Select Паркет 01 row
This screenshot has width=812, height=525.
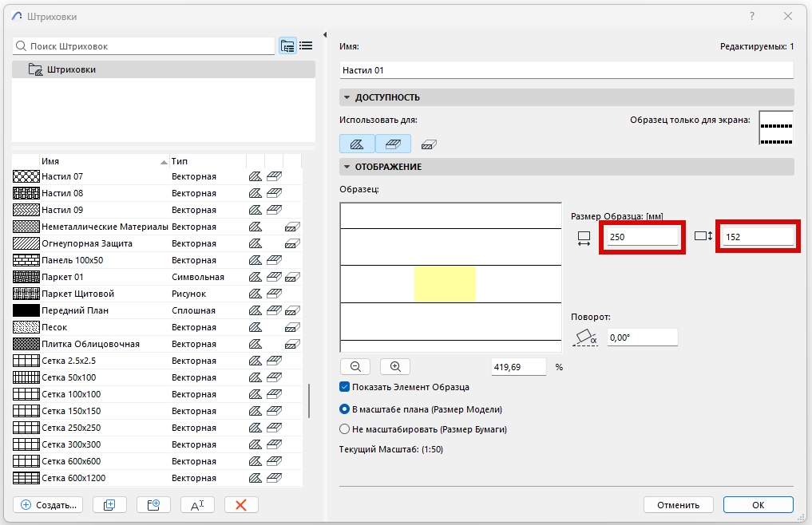(157, 277)
